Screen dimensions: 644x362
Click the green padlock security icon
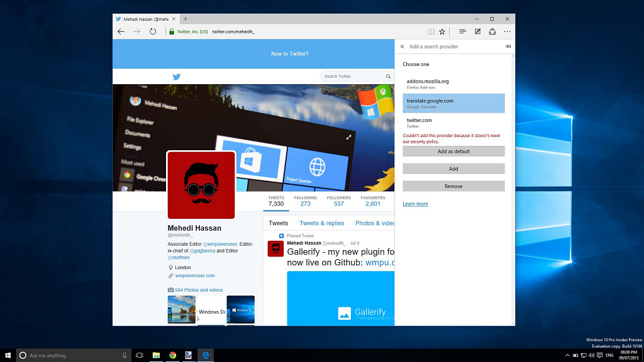(172, 31)
